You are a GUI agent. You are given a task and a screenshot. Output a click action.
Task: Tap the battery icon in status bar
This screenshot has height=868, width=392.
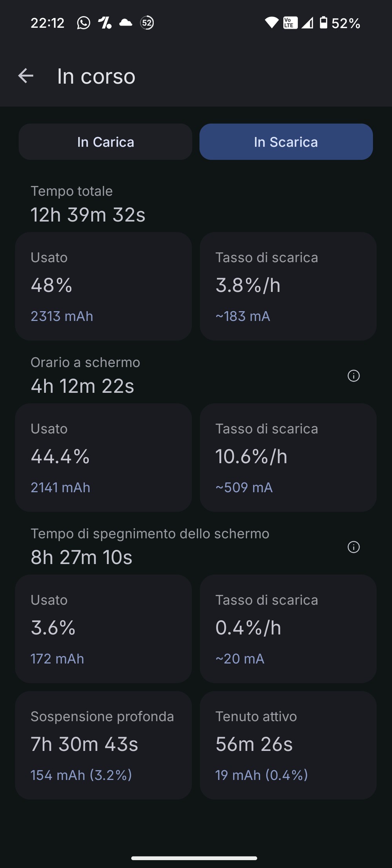point(323,23)
